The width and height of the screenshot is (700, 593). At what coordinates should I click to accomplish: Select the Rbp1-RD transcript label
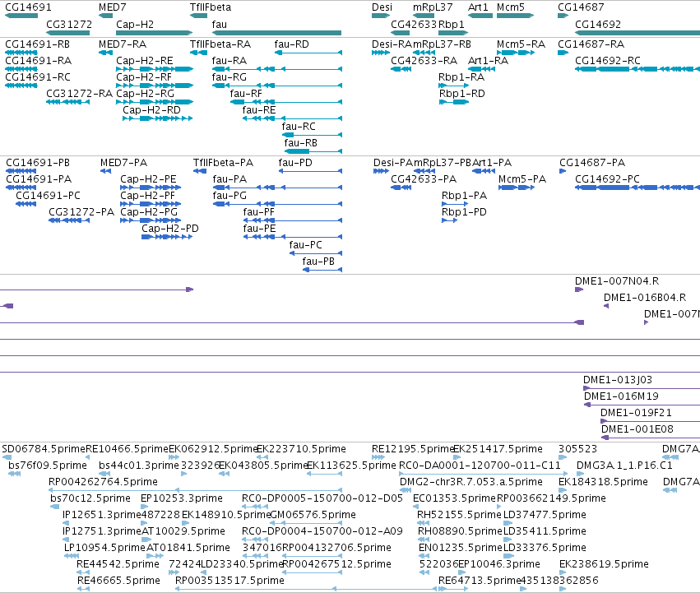[461, 94]
